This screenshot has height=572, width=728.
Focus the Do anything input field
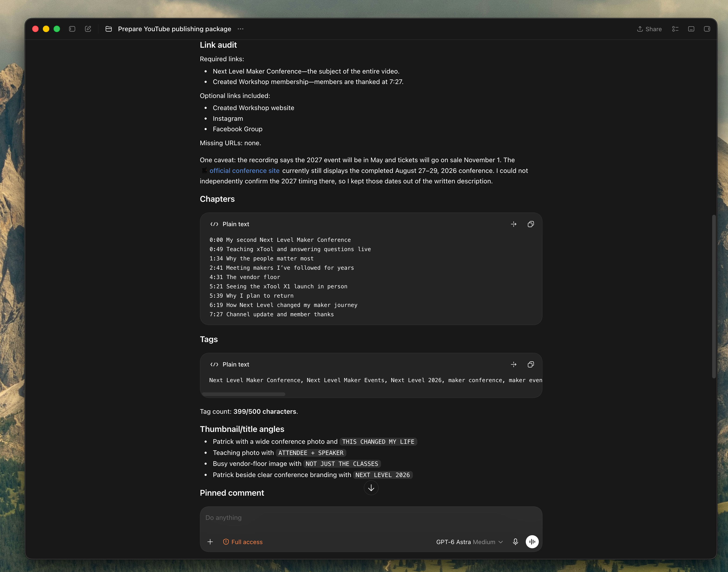coord(371,517)
